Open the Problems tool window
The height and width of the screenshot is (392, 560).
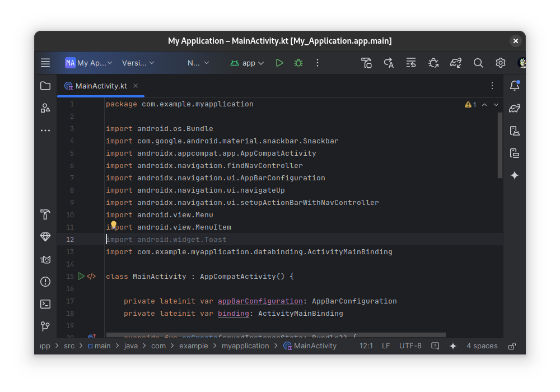(x=45, y=282)
